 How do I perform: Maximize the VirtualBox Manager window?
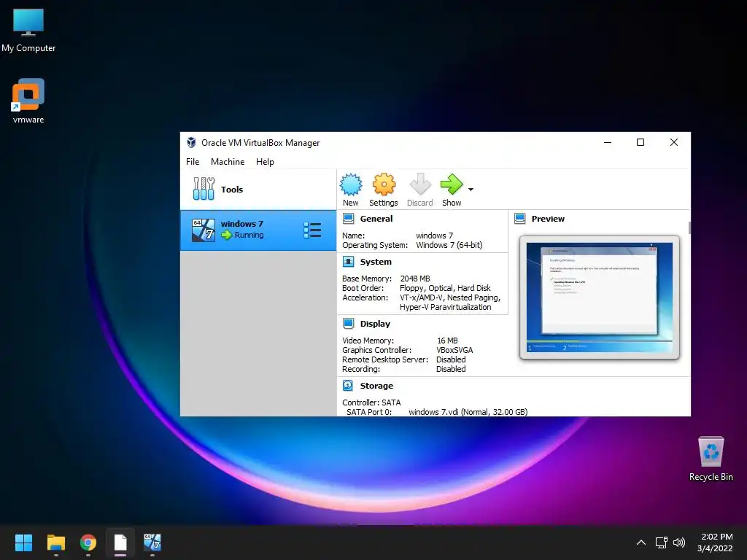(x=640, y=142)
